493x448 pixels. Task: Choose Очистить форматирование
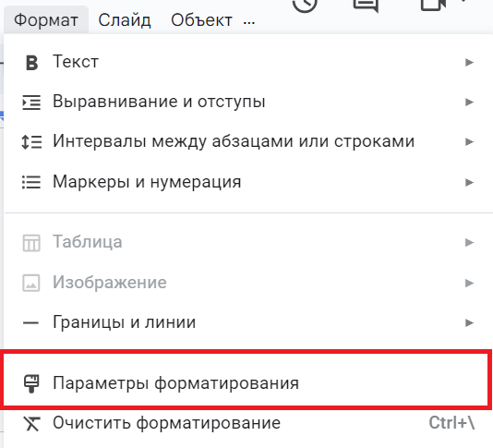(x=248, y=423)
